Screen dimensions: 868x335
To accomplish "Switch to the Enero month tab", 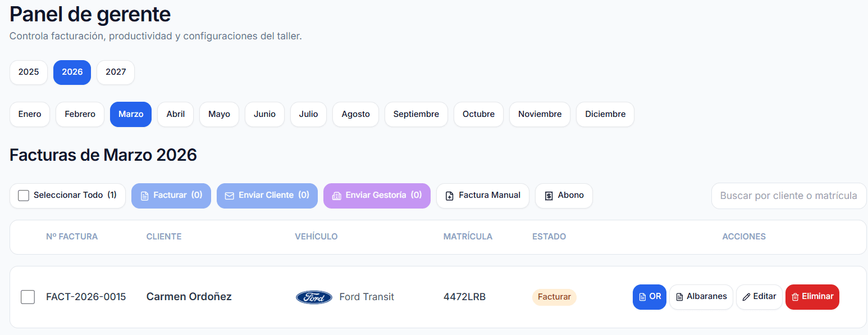I will point(29,114).
